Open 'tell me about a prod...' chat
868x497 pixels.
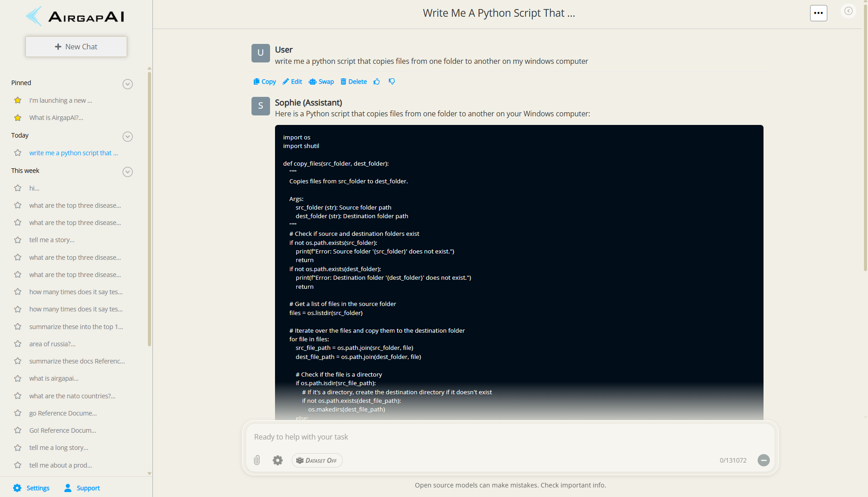click(61, 465)
